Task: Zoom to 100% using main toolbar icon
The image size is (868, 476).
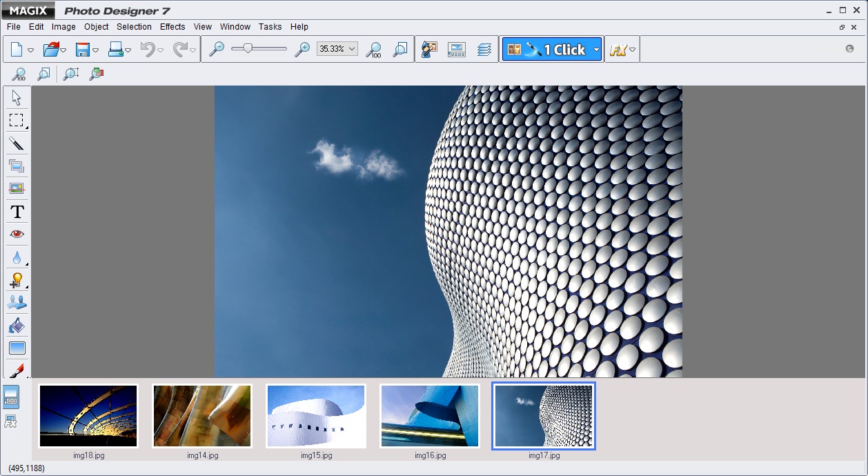Action: [373, 50]
